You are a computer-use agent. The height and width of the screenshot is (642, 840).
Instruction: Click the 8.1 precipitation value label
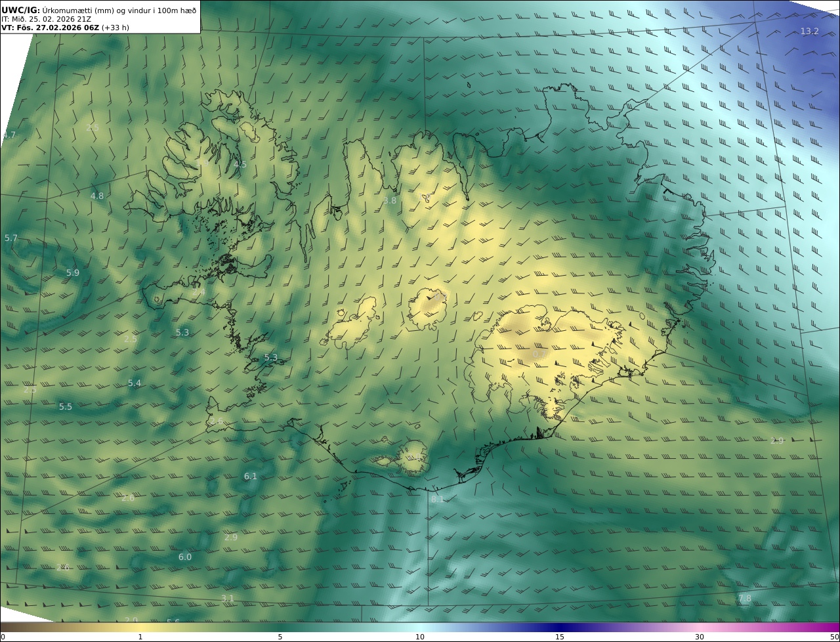437,500
